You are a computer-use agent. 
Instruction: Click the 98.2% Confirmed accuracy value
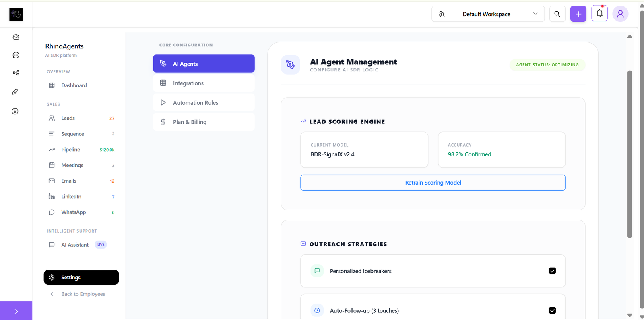click(470, 154)
